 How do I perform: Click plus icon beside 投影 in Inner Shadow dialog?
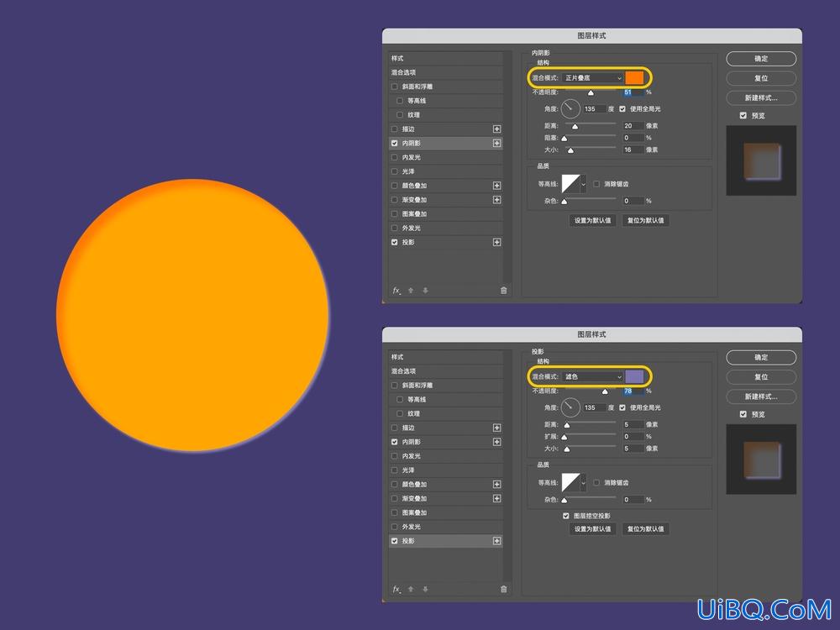point(496,242)
